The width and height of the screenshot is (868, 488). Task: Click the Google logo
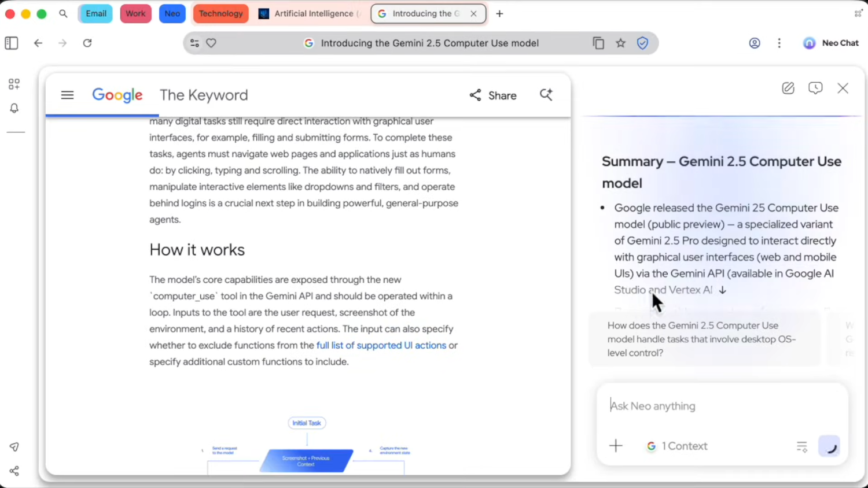point(117,95)
